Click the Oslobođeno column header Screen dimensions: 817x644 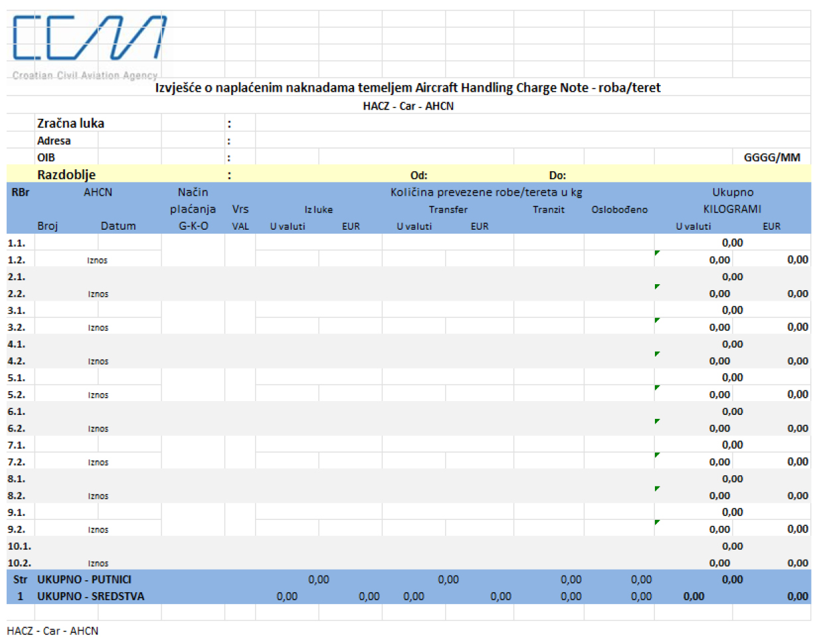(x=618, y=210)
